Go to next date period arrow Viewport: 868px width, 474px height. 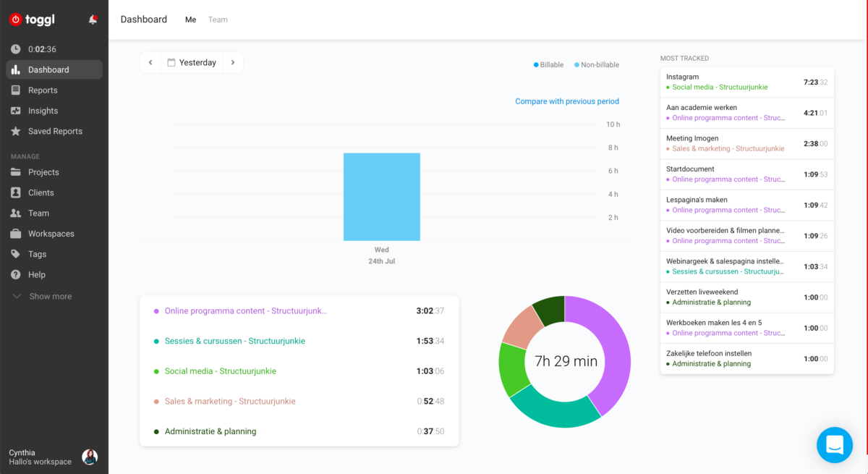233,63
